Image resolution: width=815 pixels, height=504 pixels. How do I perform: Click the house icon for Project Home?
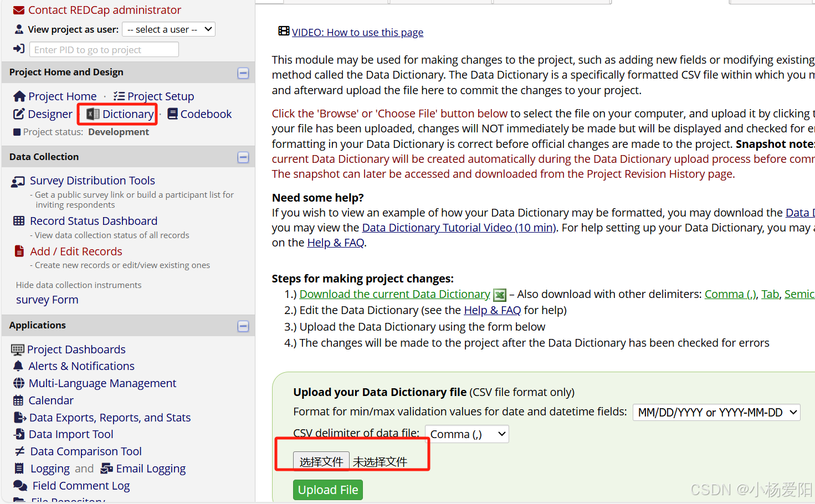tap(19, 96)
